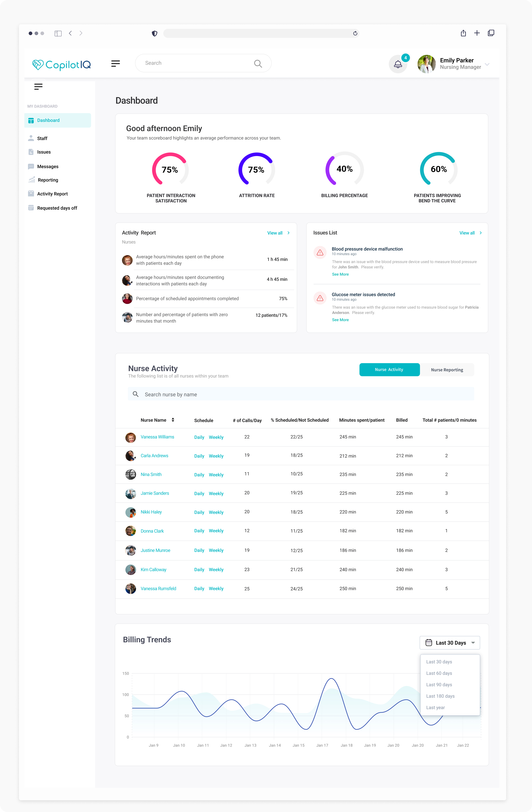Switch to Nurse Reporting tab
Viewport: 532px width, 812px height.
click(x=447, y=370)
